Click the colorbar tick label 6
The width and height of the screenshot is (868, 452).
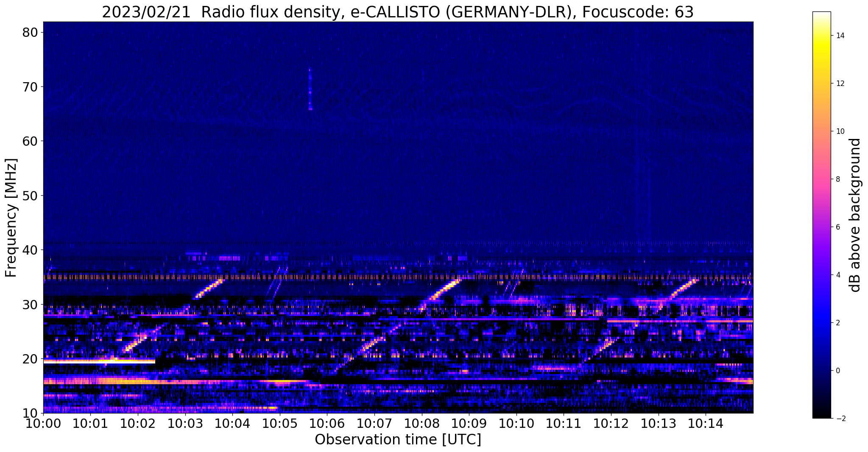coord(838,227)
